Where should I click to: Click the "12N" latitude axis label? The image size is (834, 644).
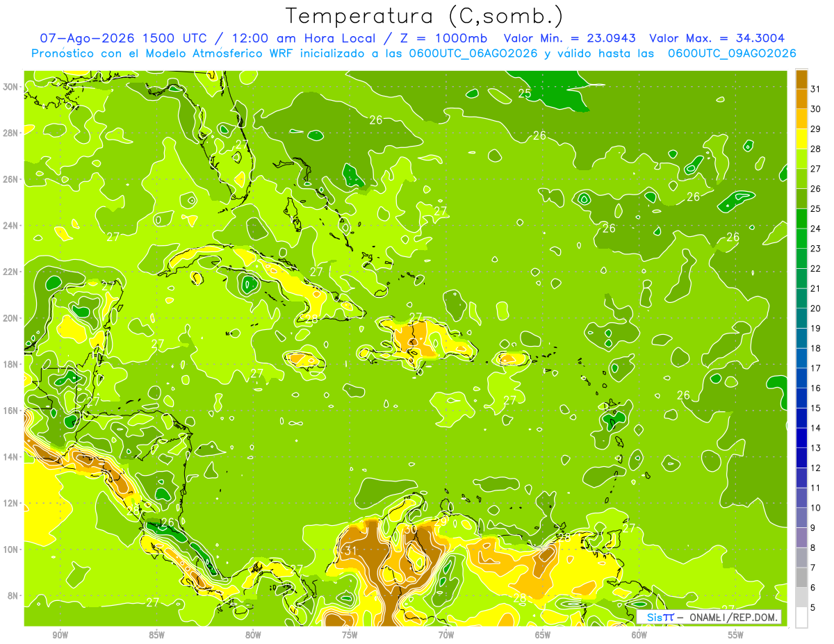(x=12, y=503)
